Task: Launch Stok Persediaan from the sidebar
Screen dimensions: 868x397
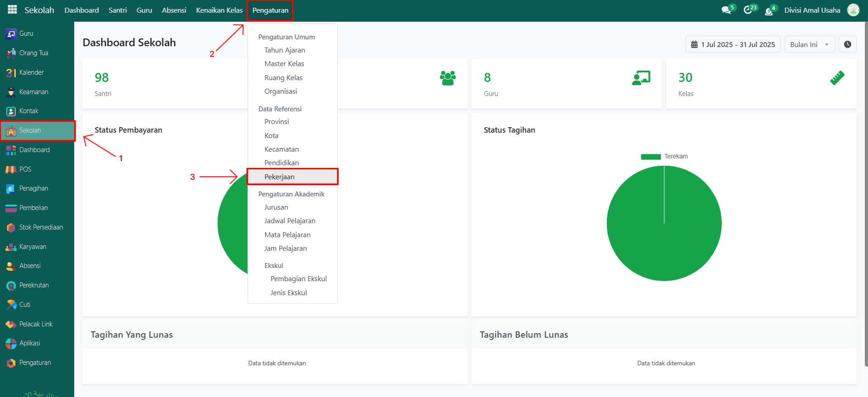Action: pos(41,227)
